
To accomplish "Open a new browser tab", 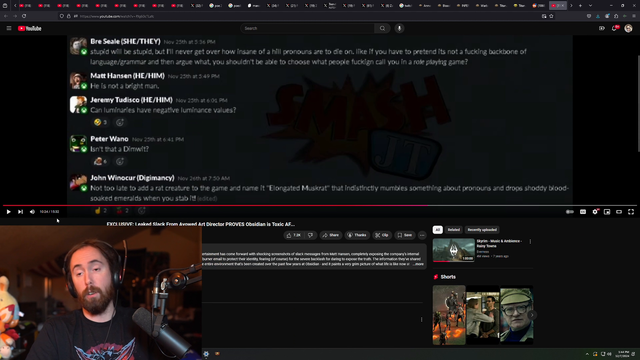I will [x=580, y=6].
